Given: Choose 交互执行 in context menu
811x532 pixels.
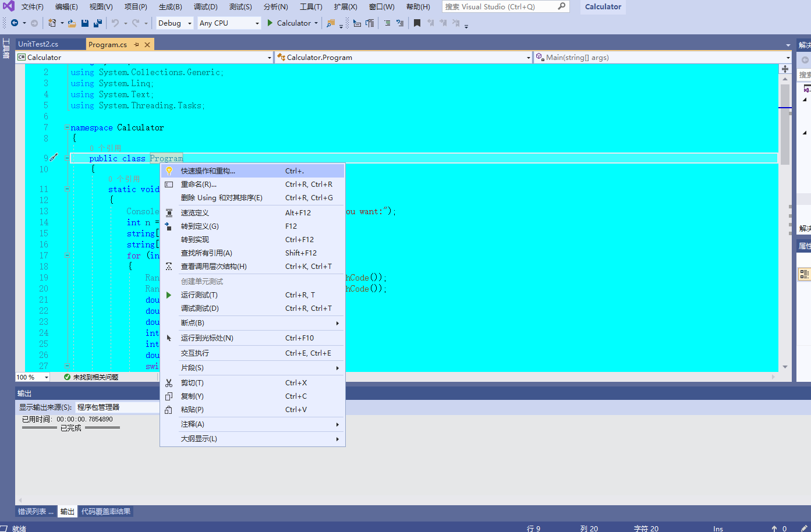Looking at the screenshot, I should pos(253,353).
